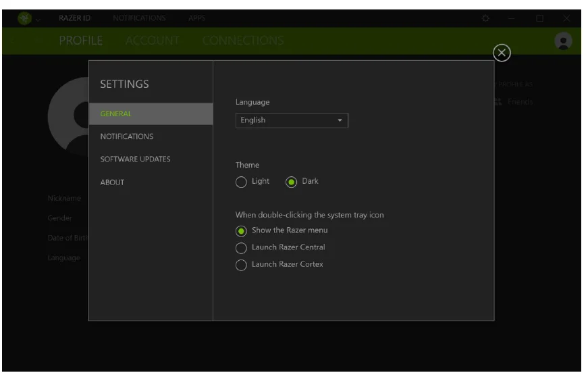
Task: Select the Light theme radio button
Action: pyautogui.click(x=241, y=182)
